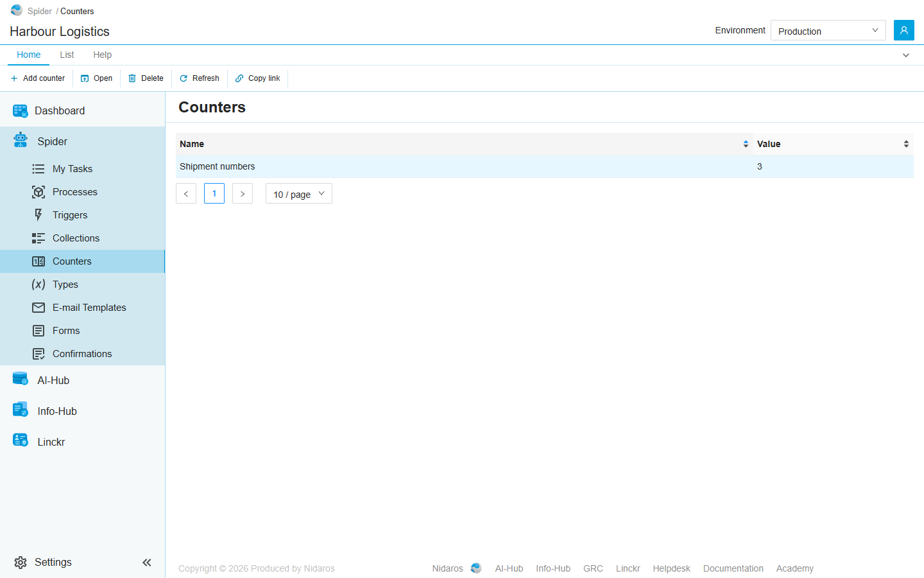Click the Confirmations icon in sidebar
This screenshot has width=924, height=578.
[x=38, y=354]
